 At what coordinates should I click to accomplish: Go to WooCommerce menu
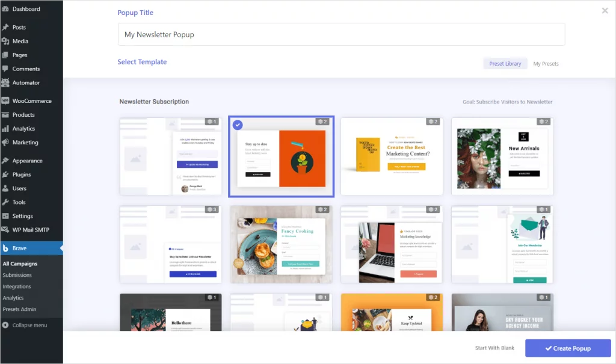[x=31, y=100]
